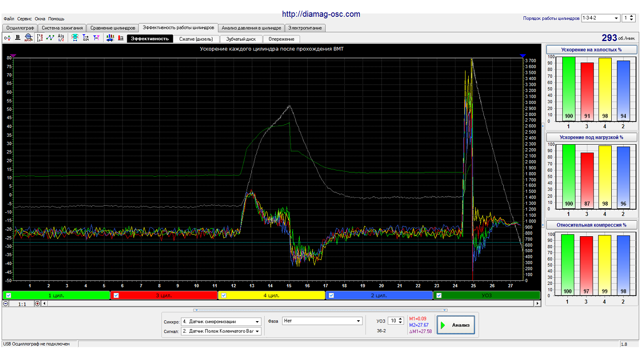
Task: Click the vertical scale ruler icon
Action: pos(40,38)
